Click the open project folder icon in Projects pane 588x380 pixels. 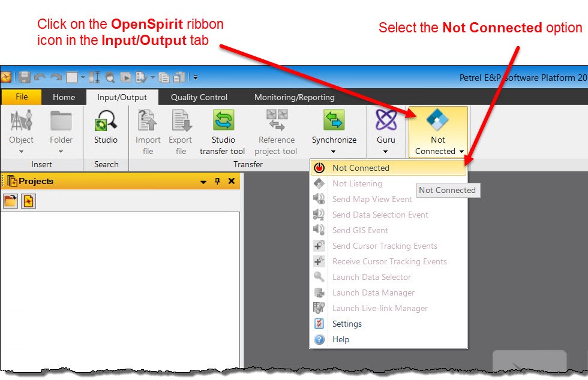coord(11,201)
